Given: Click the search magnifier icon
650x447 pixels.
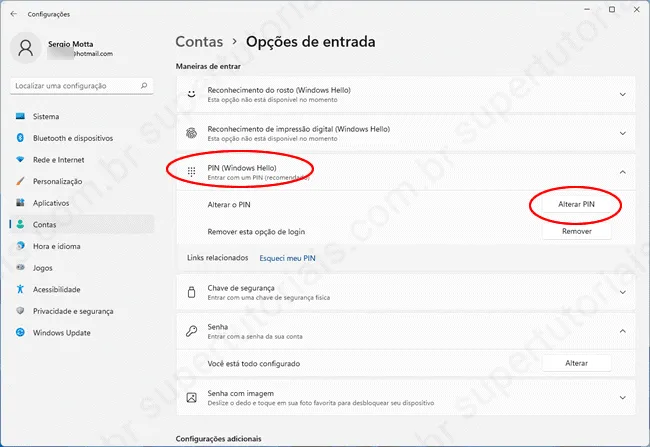Looking at the screenshot, I should 144,85.
